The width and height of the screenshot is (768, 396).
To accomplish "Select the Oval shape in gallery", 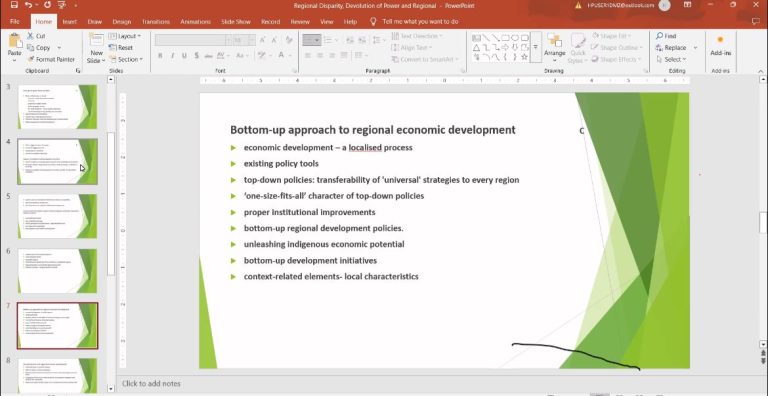I will (x=515, y=38).
